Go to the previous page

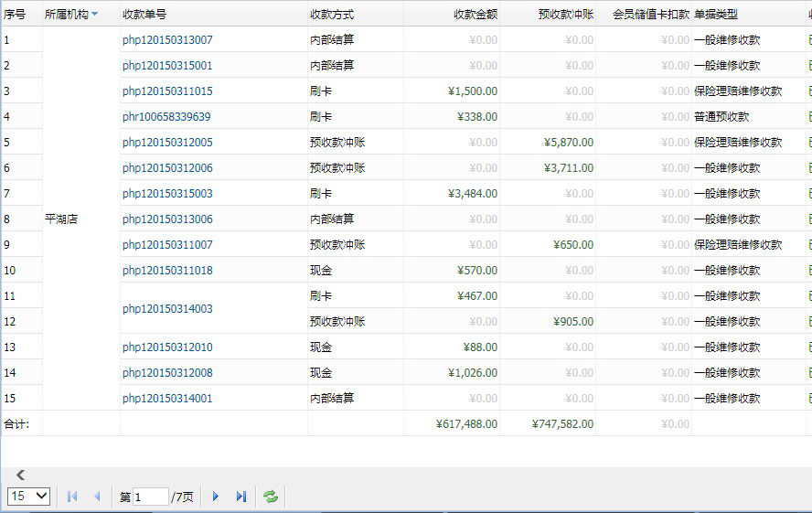point(97,497)
